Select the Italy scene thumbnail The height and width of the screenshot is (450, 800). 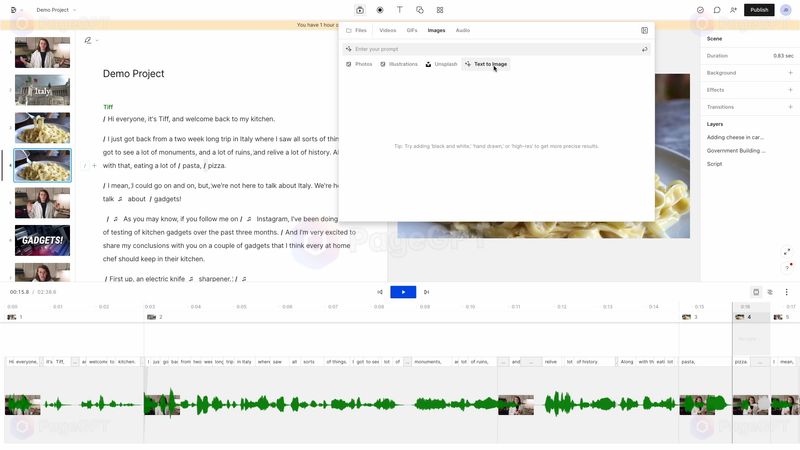(x=42, y=90)
